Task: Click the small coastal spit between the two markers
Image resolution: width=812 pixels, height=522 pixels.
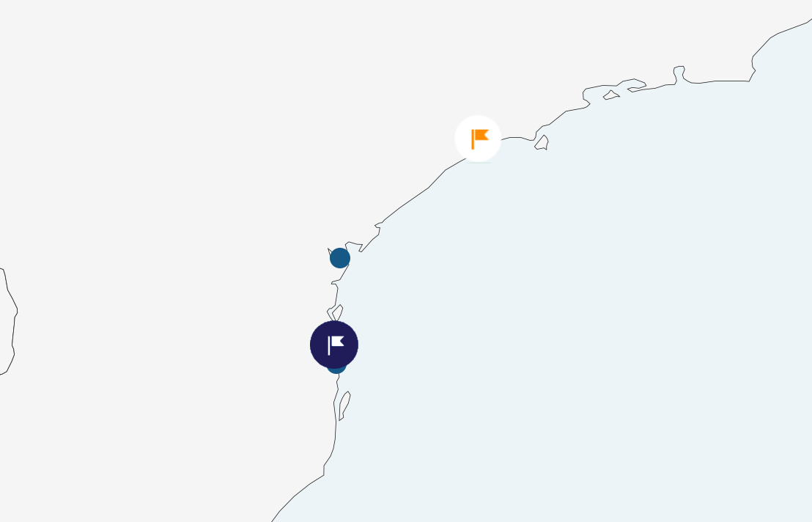Action: coord(377,225)
